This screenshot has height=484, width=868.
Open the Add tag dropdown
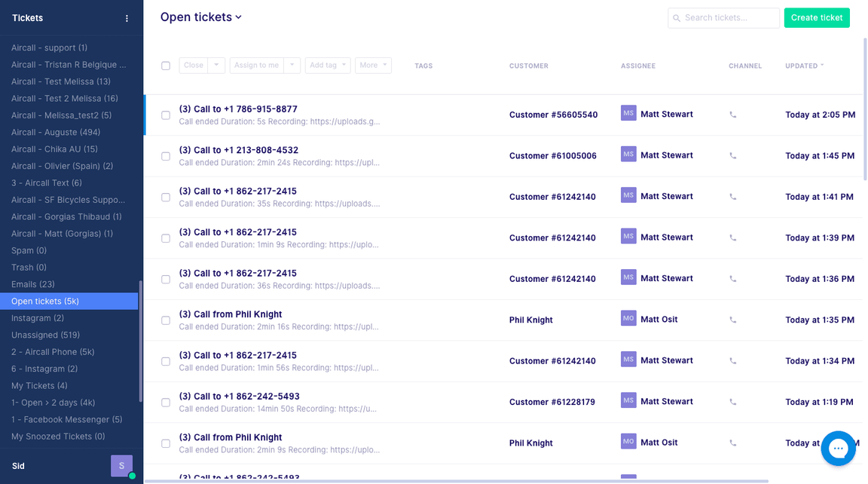pyautogui.click(x=327, y=66)
